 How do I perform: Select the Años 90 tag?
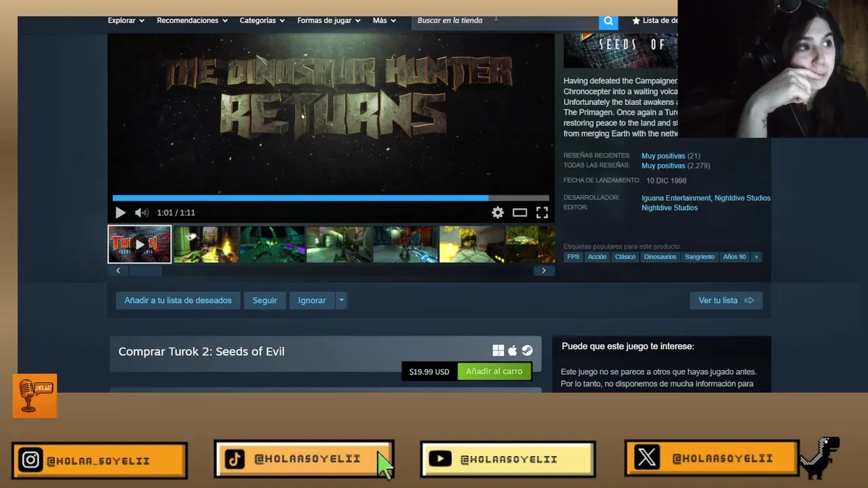point(734,257)
